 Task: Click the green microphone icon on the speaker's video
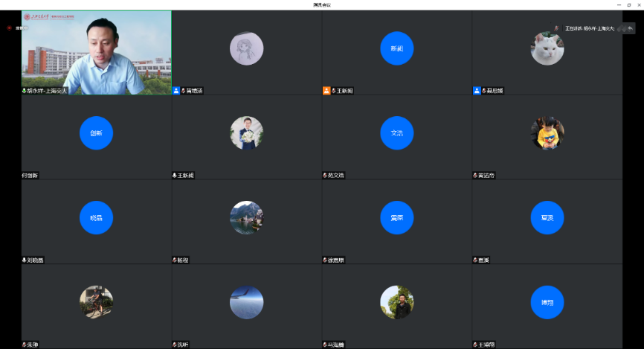[x=25, y=91]
